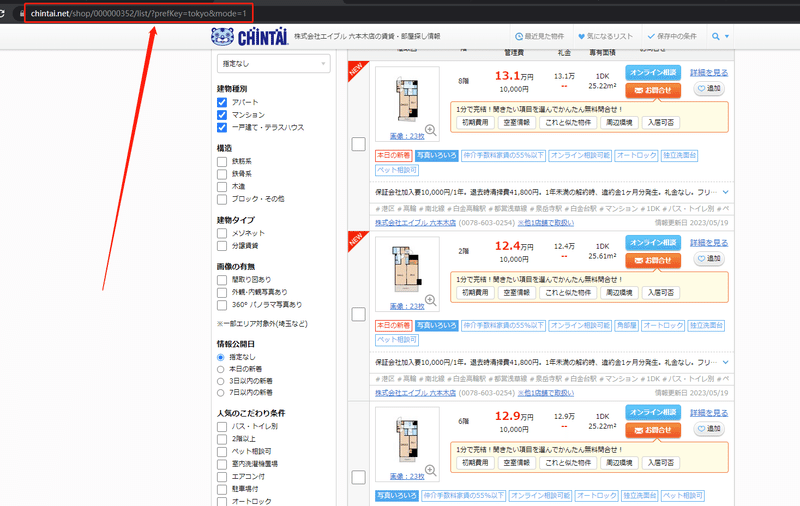Screen dimensions: 800x506
Task: Click the zoom magnifier on 13.1万円 floor plan
Action: click(x=431, y=130)
